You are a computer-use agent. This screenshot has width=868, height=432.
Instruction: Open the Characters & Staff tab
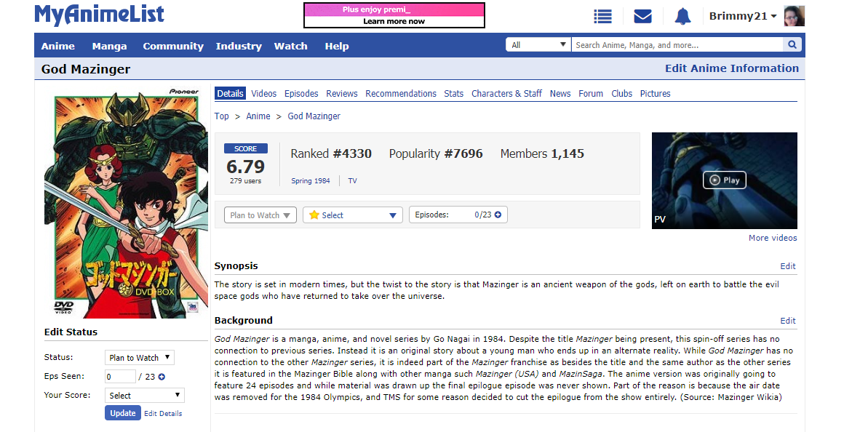click(x=506, y=94)
